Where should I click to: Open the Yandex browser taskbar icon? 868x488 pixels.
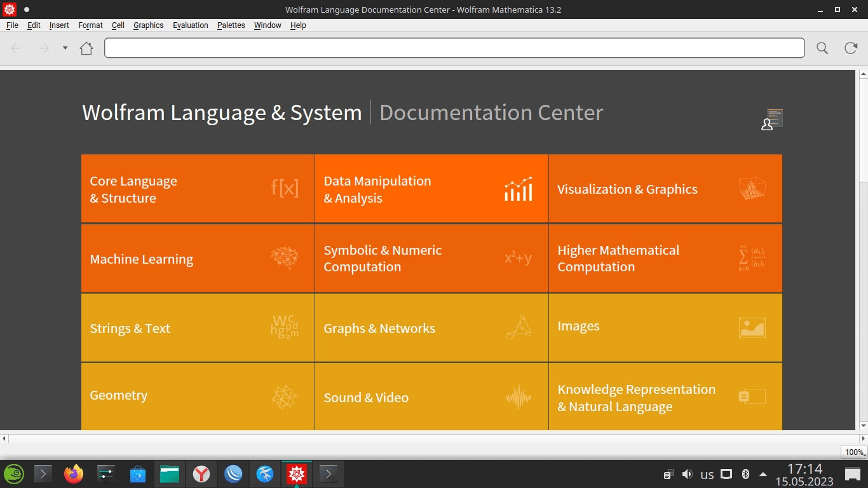click(201, 474)
